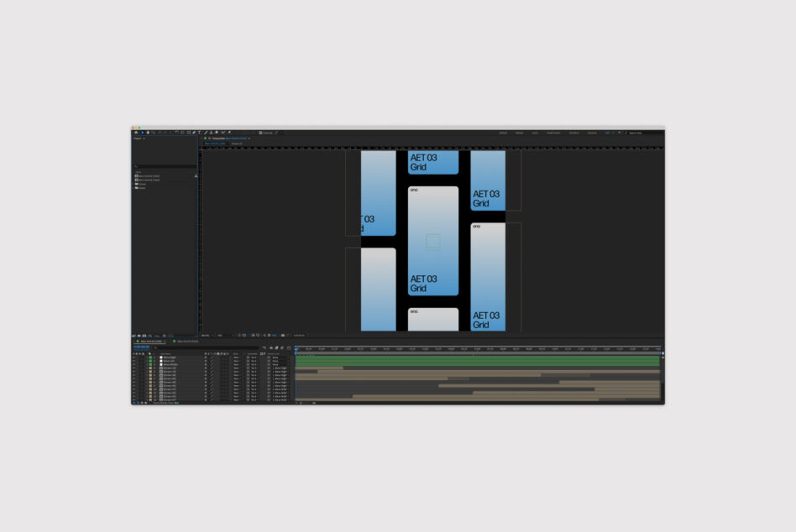Toggle visibility eye of the first timeline layer

point(134,357)
